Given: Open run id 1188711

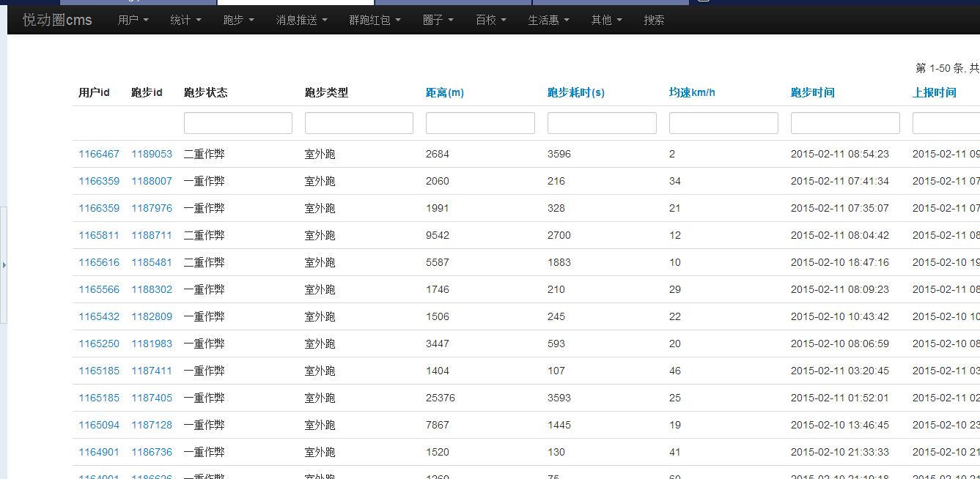Looking at the screenshot, I should 152,235.
